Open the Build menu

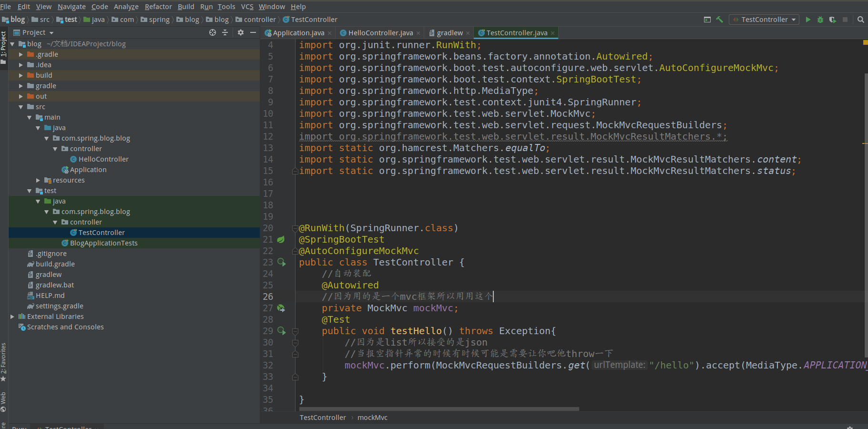point(186,7)
